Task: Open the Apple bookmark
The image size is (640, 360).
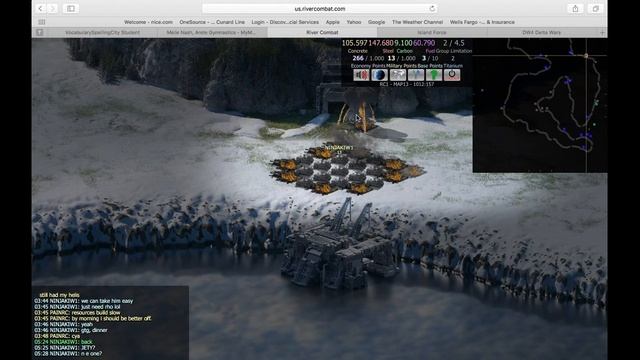Action: pyautogui.click(x=333, y=22)
